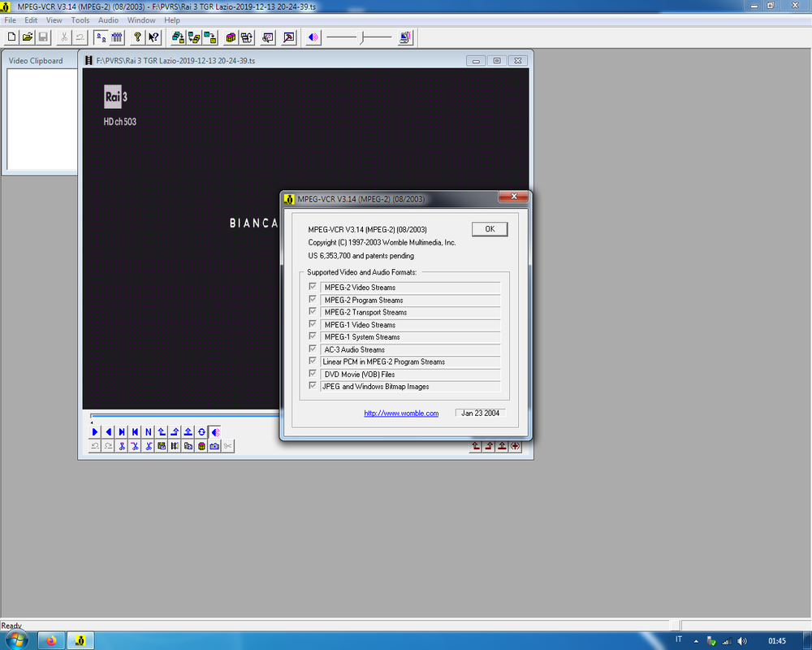Toggle the MPEG-2 Video Streams checkbox
Screen dimensions: 812x650
point(313,287)
